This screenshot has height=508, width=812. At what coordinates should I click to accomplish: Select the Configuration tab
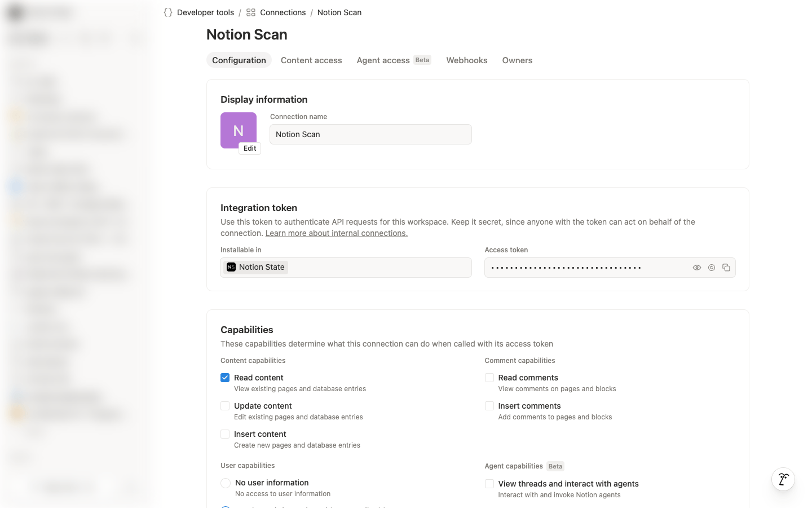(239, 60)
